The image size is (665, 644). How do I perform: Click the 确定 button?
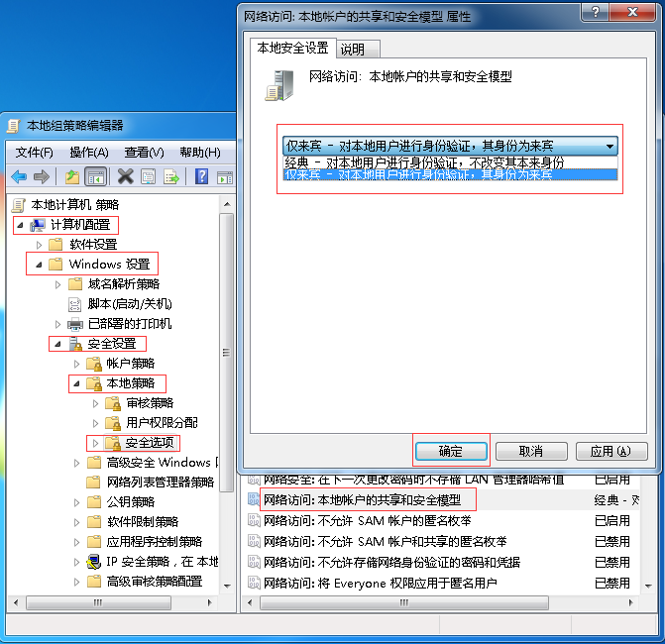click(451, 451)
